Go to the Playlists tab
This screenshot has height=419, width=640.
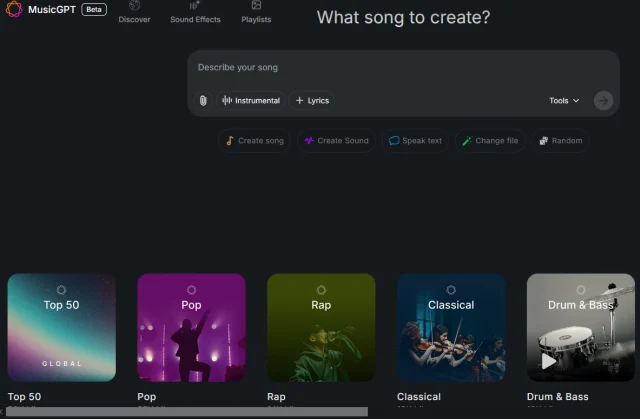pyautogui.click(x=256, y=12)
